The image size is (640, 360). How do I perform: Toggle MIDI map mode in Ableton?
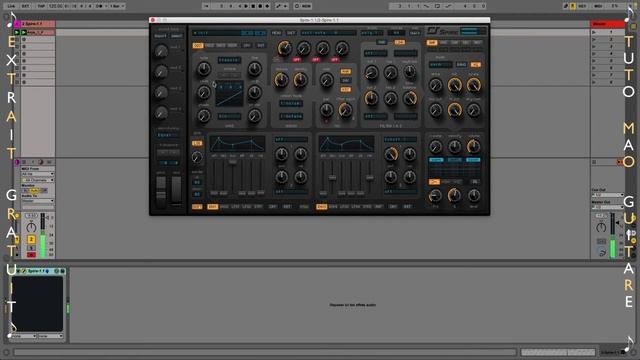(598, 6)
